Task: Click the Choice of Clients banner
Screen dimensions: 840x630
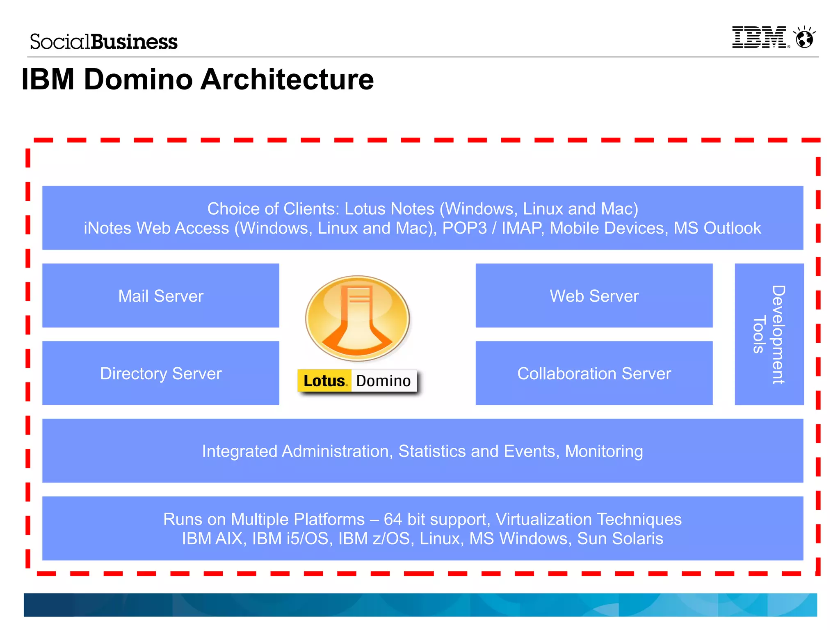Action: [423, 218]
